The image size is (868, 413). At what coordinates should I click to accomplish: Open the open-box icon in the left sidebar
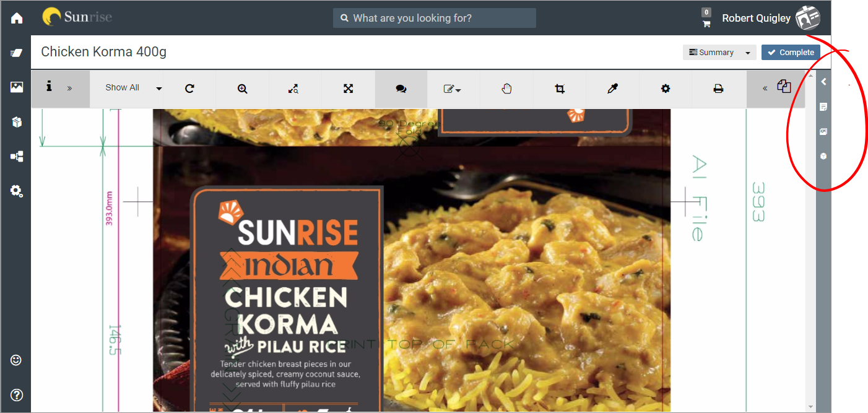[x=17, y=122]
